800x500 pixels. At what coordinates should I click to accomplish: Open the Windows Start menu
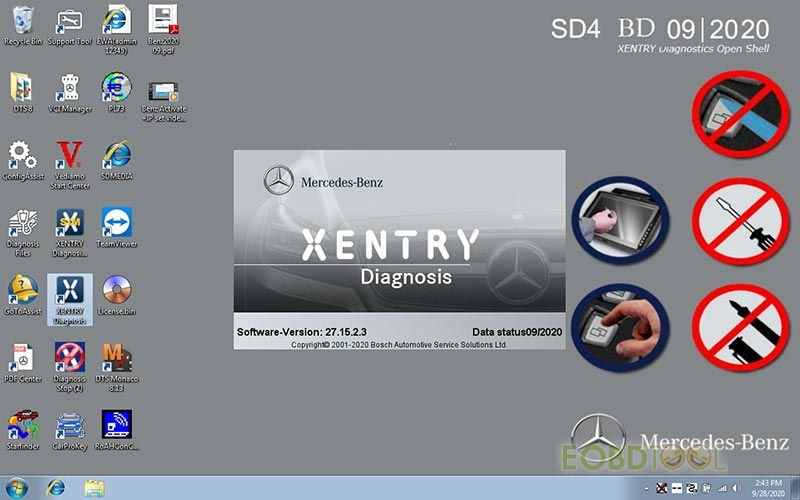16,488
